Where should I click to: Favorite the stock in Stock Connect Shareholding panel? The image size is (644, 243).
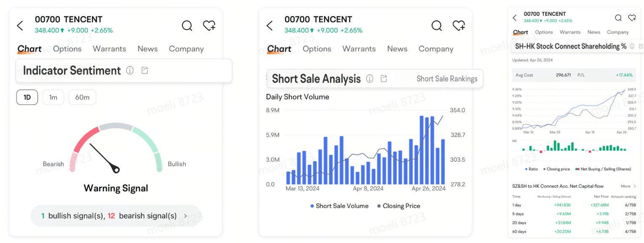coord(632,18)
